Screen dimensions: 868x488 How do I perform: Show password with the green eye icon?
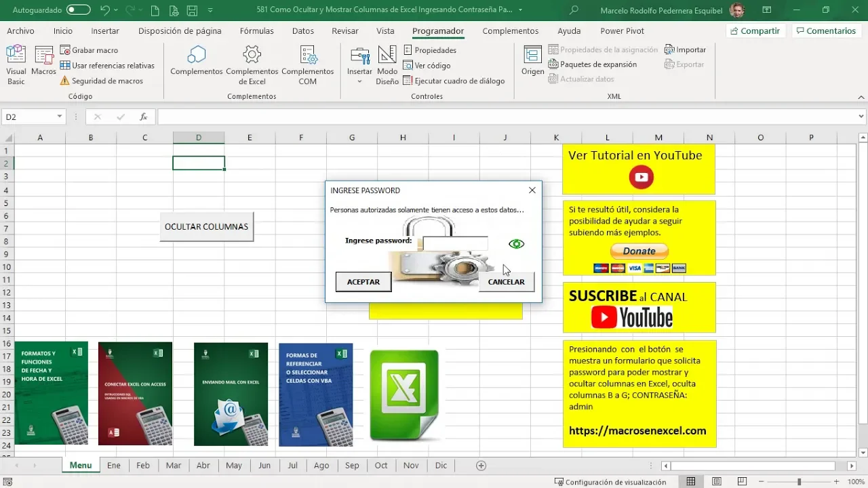(x=516, y=244)
